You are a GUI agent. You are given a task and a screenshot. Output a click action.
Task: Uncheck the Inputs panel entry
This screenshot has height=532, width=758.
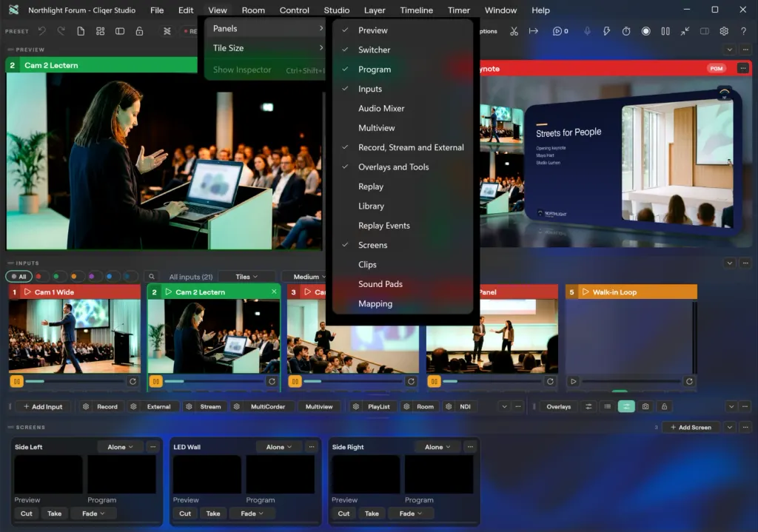(x=402, y=89)
